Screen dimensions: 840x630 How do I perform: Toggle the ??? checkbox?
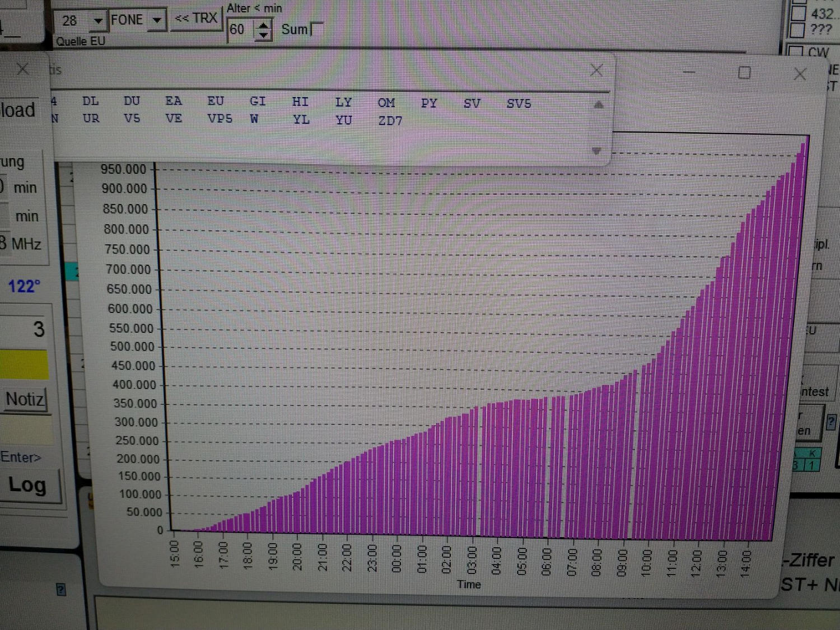point(797,29)
